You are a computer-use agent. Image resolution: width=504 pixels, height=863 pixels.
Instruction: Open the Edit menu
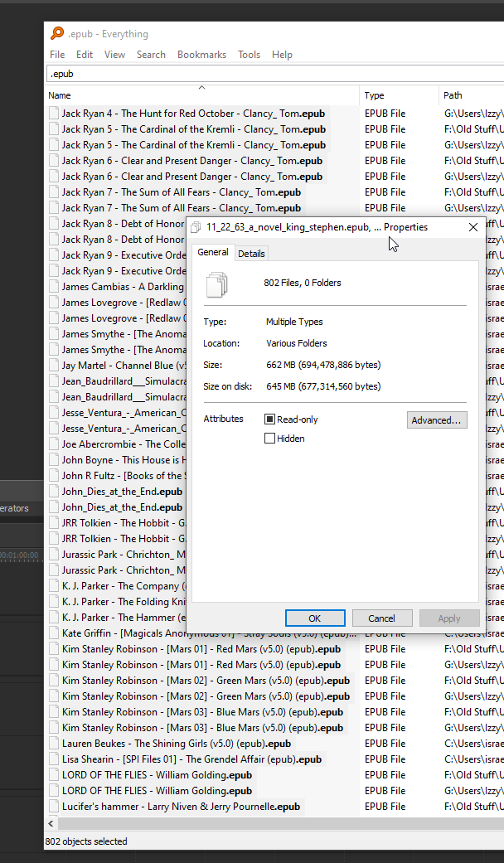click(x=85, y=55)
